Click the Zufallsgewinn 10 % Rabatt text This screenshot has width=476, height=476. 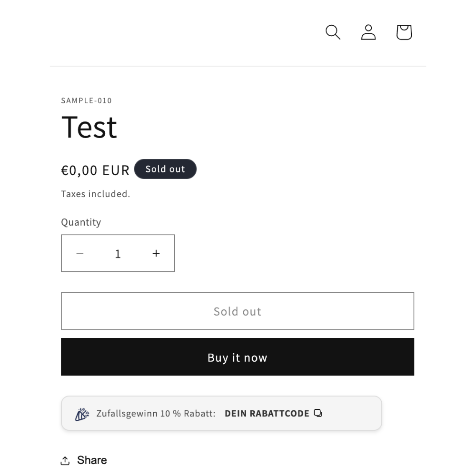(x=156, y=414)
